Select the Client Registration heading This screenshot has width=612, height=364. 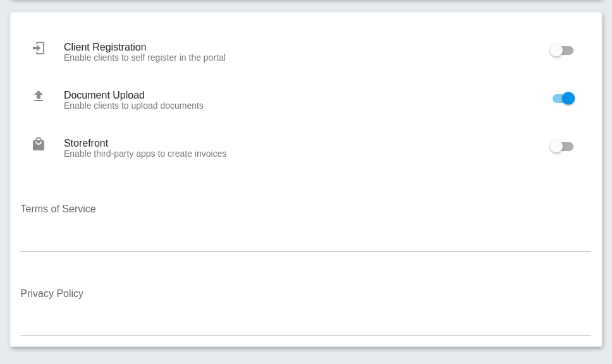105,47
